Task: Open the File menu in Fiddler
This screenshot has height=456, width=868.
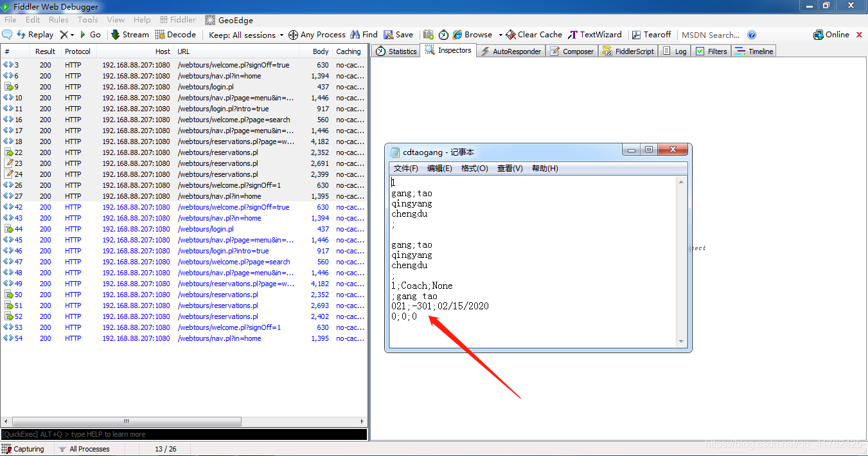Action: (11, 20)
